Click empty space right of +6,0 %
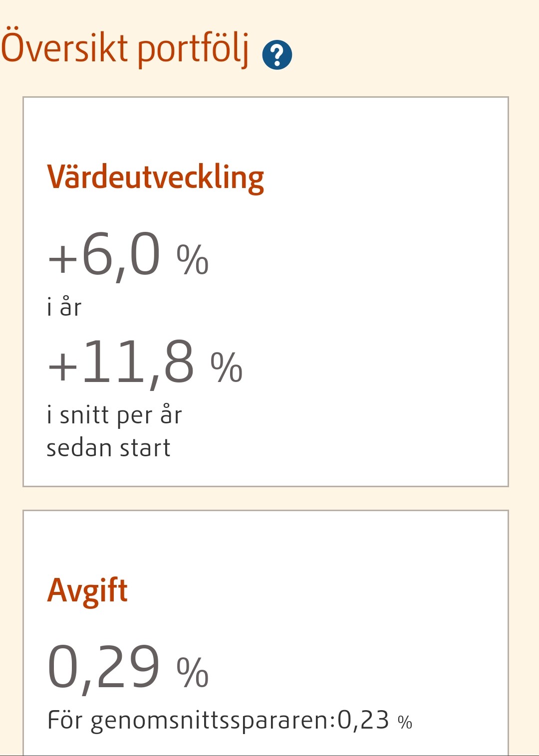The height and width of the screenshot is (756, 539). tap(349, 259)
